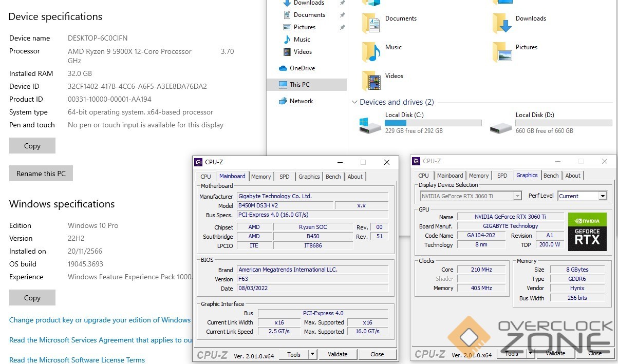
Task: Click the CPU-Z title bar icon in Graphics window
Action: tap(416, 161)
